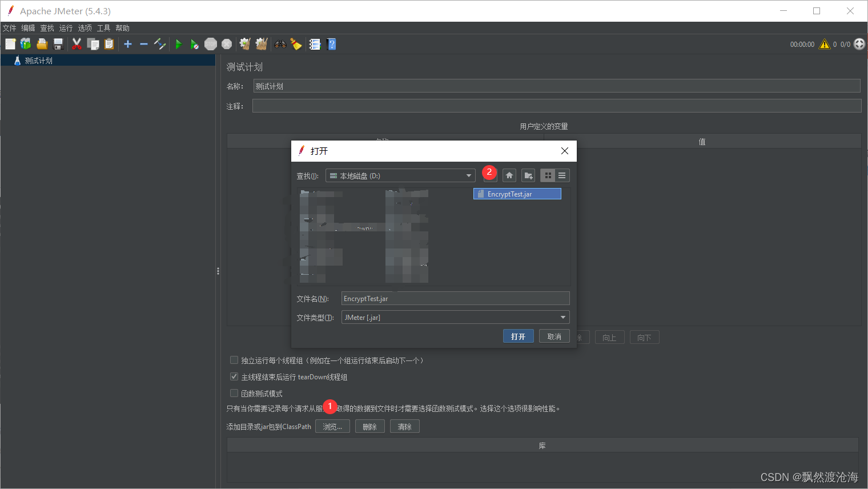This screenshot has width=868, height=489.
Task: Select the EncryptTest.jar file in the list
Action: [517, 194]
